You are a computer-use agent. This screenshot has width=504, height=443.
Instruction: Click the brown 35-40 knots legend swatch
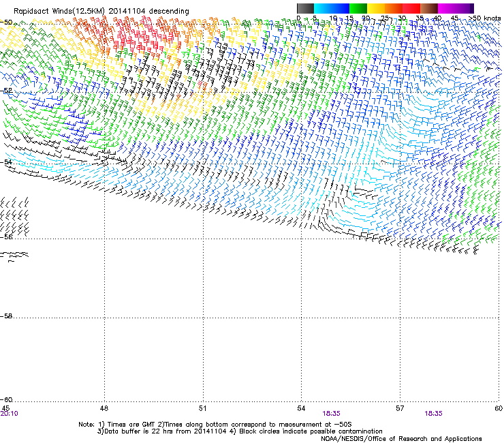[x=429, y=8]
